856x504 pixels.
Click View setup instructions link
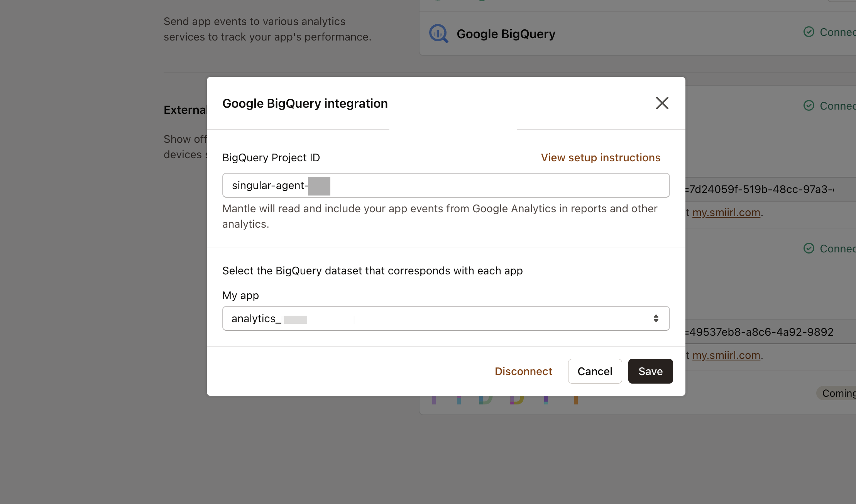(600, 157)
